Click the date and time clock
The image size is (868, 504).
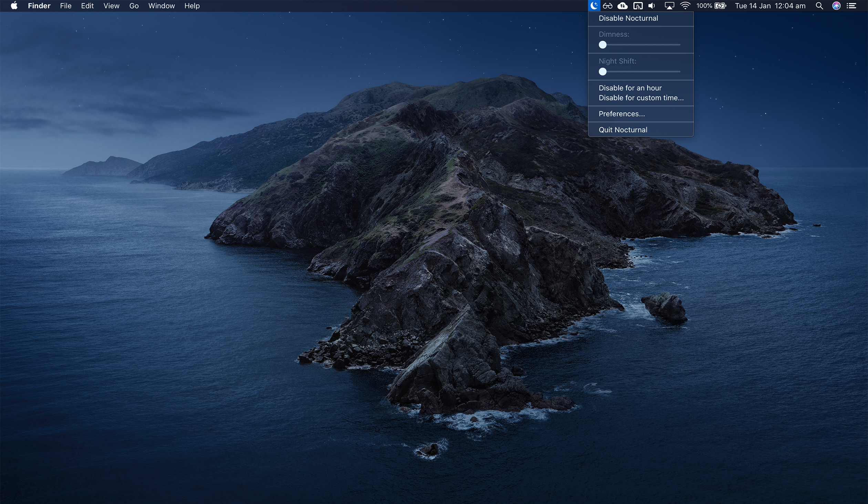(770, 6)
